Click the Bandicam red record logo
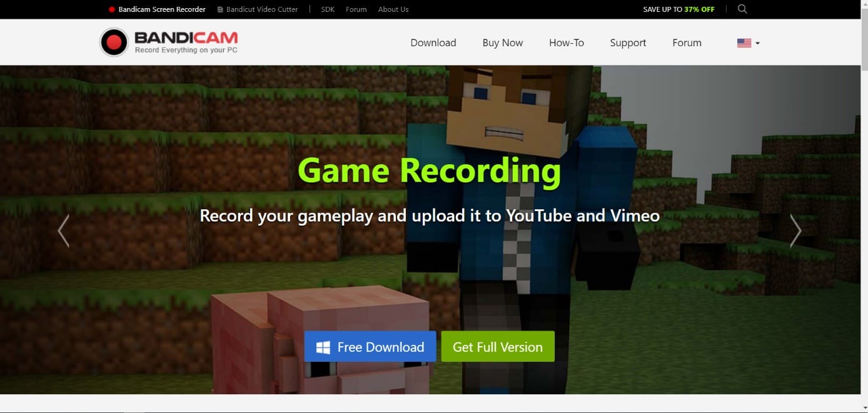868x413 pixels. coord(114,42)
